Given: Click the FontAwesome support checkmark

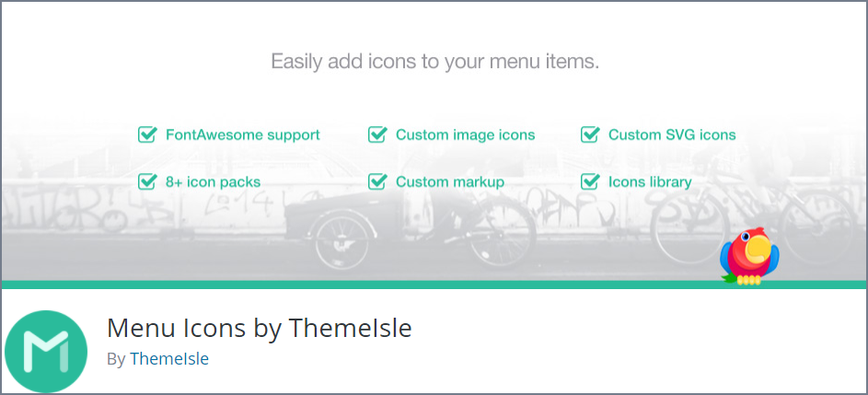Looking at the screenshot, I should pyautogui.click(x=147, y=134).
